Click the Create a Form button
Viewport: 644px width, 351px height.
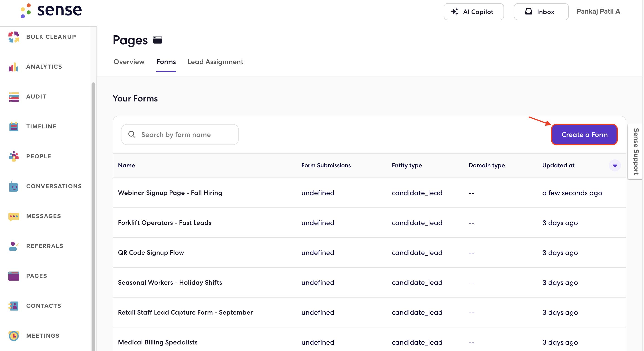tap(584, 135)
